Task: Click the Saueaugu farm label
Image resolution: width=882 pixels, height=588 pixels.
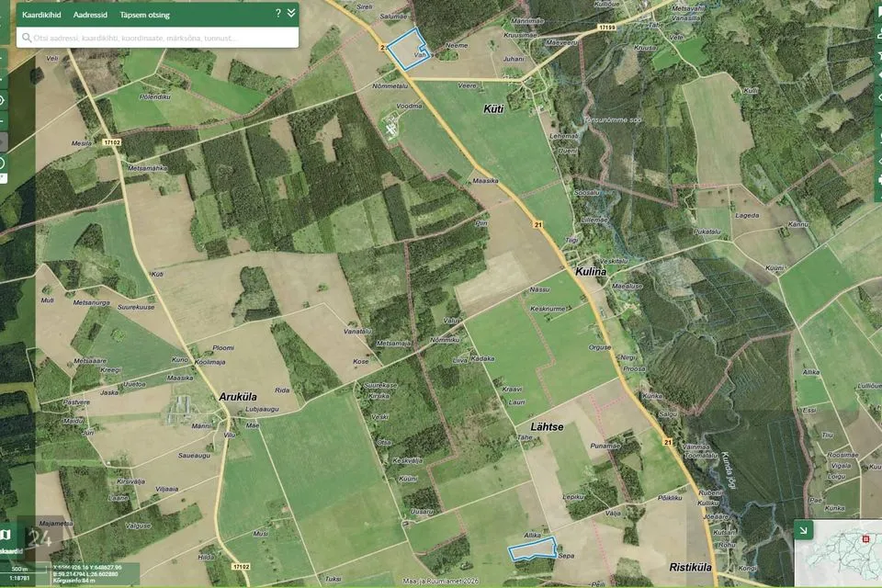Action: [x=194, y=455]
